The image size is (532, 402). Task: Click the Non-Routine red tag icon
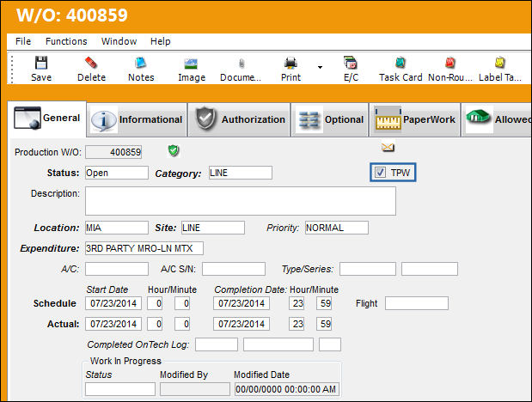click(449, 63)
